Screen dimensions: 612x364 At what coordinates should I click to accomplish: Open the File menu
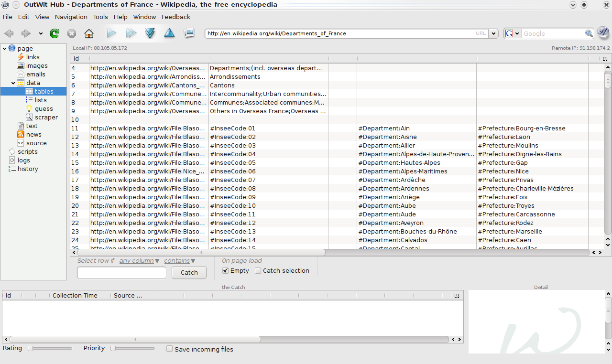click(x=8, y=17)
